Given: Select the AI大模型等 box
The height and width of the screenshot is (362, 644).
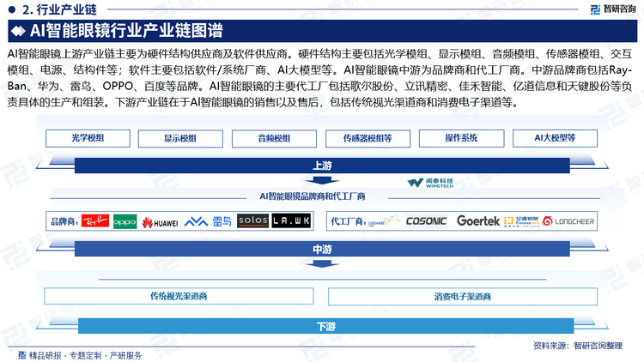Looking at the screenshot, I should click(x=555, y=138).
